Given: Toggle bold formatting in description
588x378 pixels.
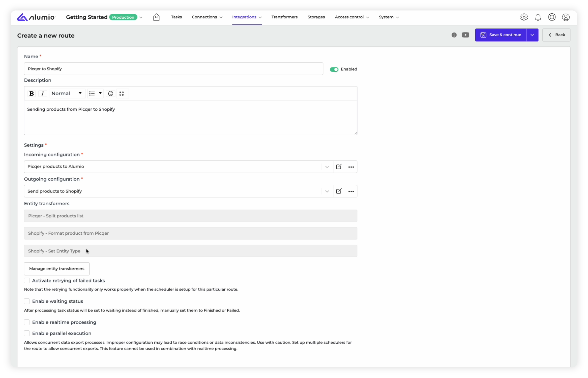Looking at the screenshot, I should [31, 94].
